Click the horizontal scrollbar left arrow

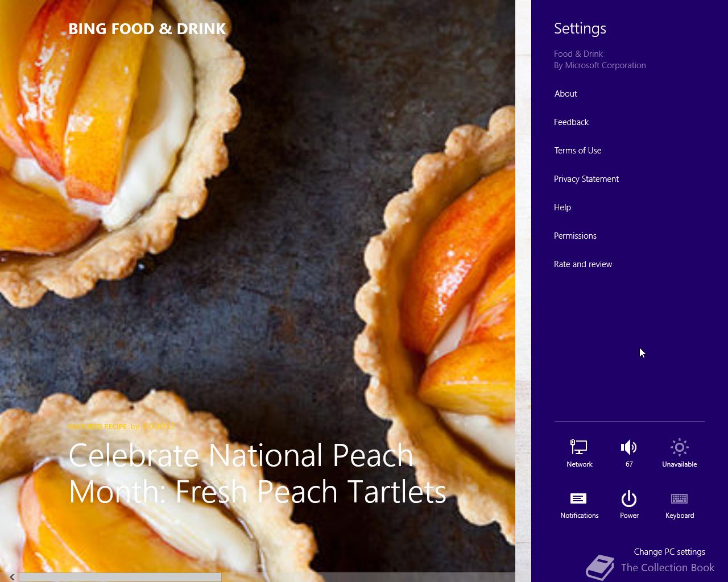pos(11,577)
